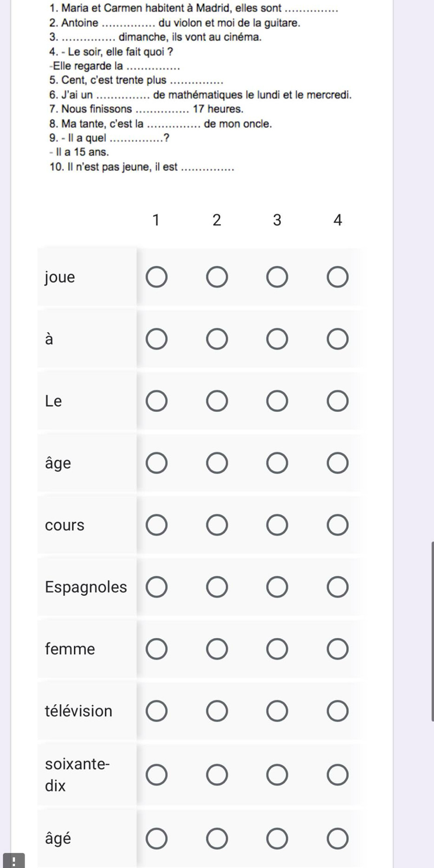Select column 4 for 'télévision'
Viewport: 434px width, 868px height.
pos(338,711)
